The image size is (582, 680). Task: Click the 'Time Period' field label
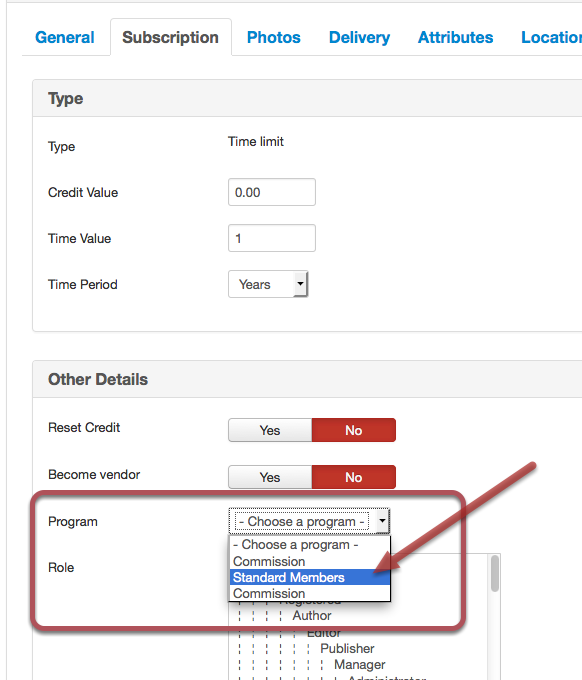pyautogui.click(x=83, y=284)
